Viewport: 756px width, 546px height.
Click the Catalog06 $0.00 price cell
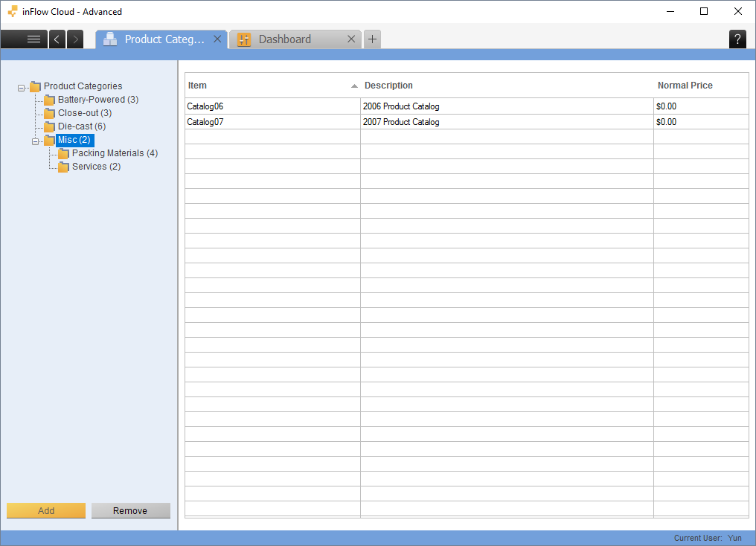pyautogui.click(x=701, y=106)
